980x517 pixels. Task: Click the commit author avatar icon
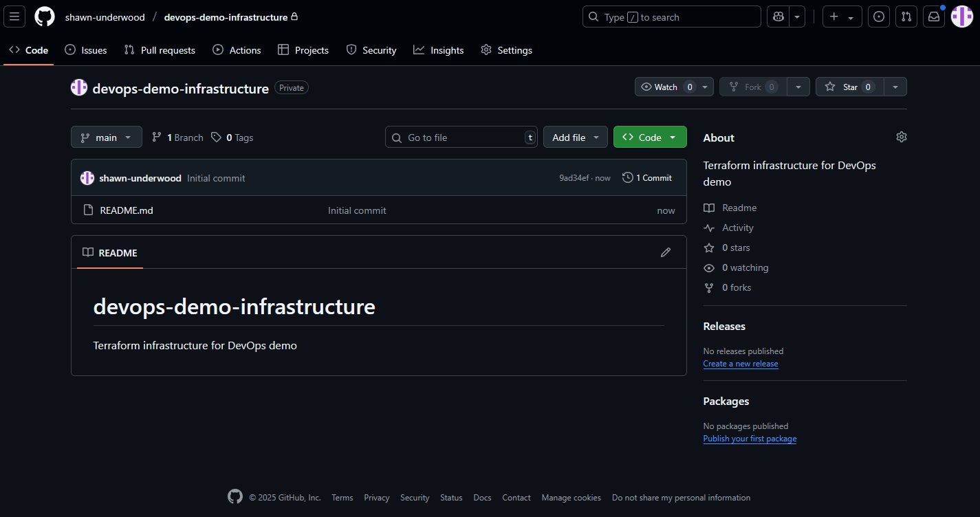pyautogui.click(x=87, y=178)
